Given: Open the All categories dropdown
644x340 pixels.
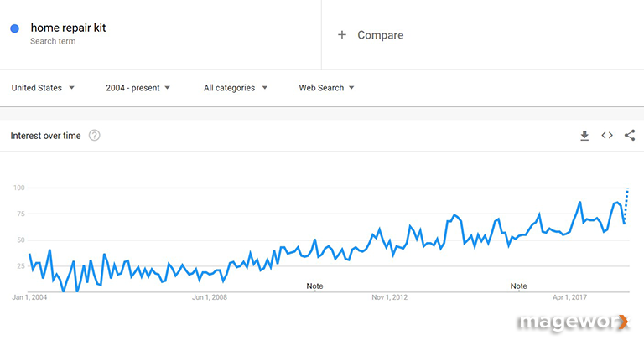Looking at the screenshot, I should 236,88.
